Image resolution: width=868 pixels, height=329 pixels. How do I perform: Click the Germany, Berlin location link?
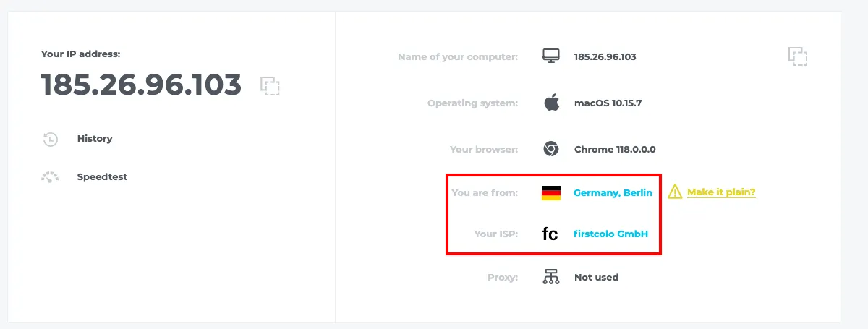[613, 192]
